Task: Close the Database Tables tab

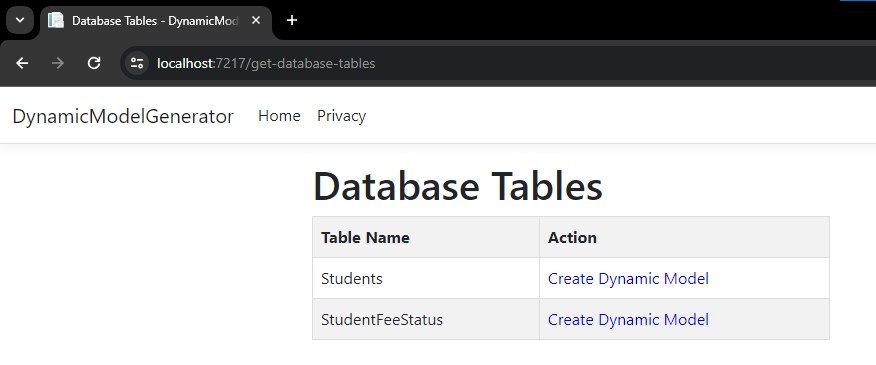Action: 256,21
